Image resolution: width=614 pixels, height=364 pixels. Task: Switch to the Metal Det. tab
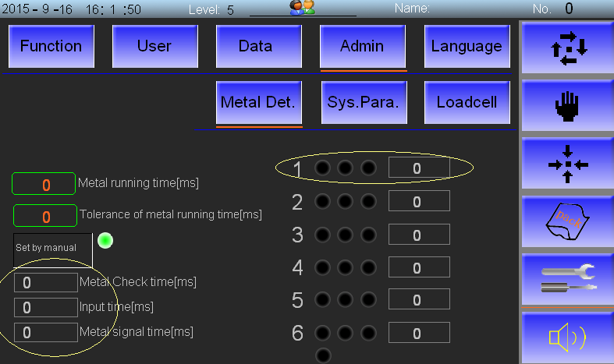tap(258, 102)
